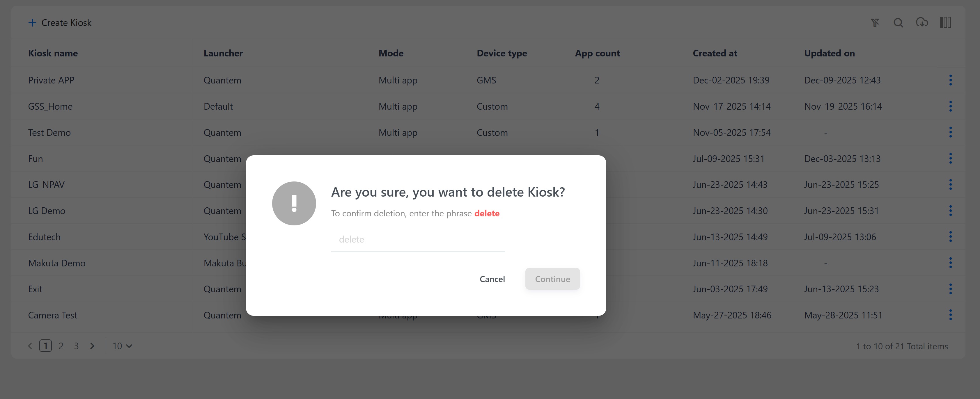Go to next page using right chevron
Image resolution: width=980 pixels, height=399 pixels.
[92, 346]
